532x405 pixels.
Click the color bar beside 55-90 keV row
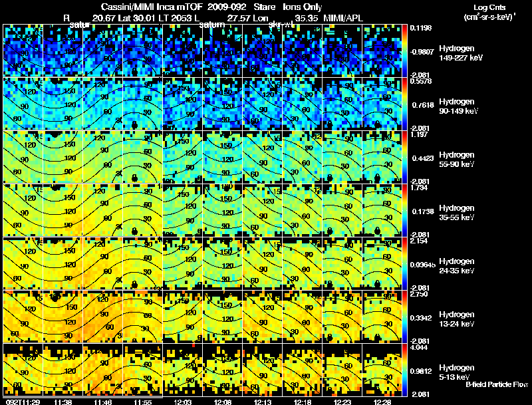(404, 158)
